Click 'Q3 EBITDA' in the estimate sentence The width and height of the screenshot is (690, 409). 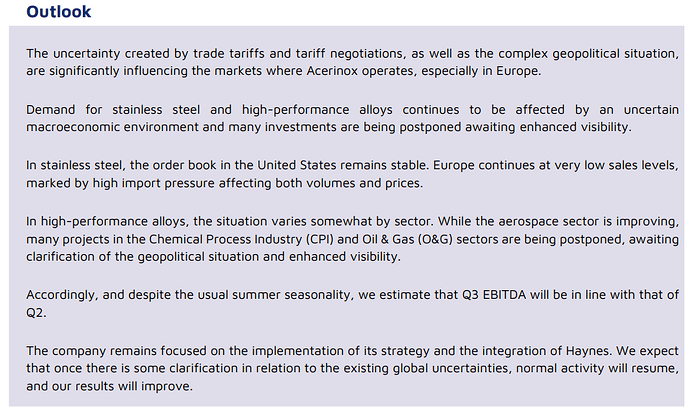coord(494,295)
